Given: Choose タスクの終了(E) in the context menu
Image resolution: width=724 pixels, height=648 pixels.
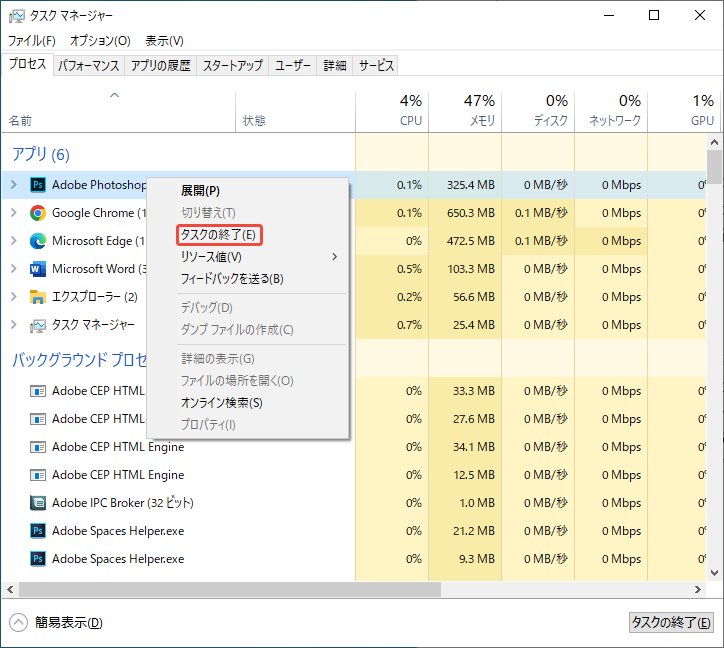Looking at the screenshot, I should (219, 235).
